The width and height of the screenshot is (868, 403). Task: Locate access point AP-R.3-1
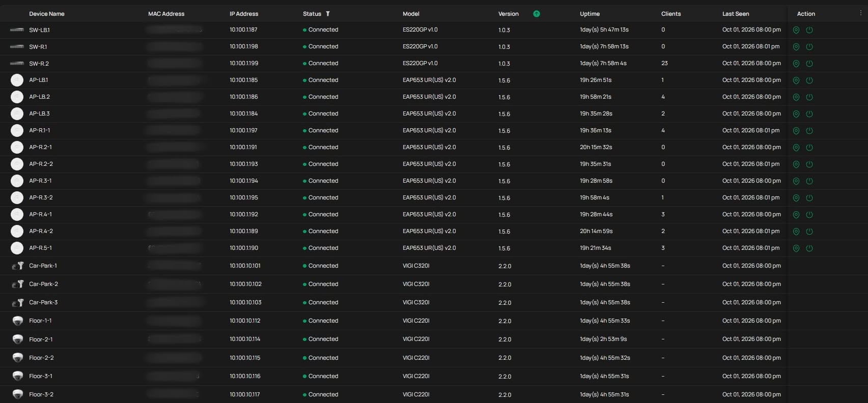[796, 181]
